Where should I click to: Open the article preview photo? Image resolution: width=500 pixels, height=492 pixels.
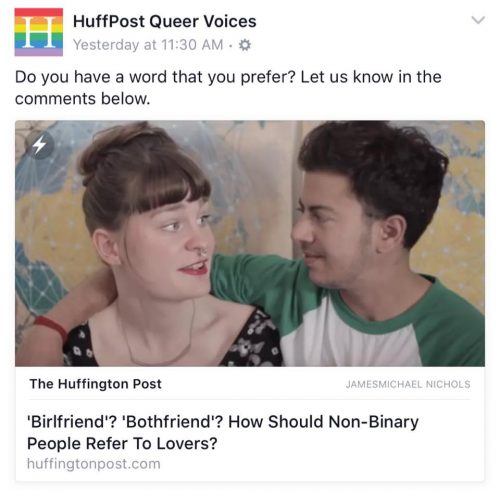point(250,243)
